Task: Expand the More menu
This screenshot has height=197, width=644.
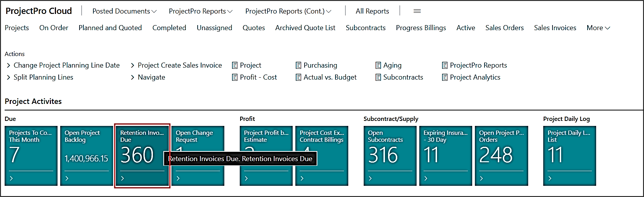Action: [598, 28]
